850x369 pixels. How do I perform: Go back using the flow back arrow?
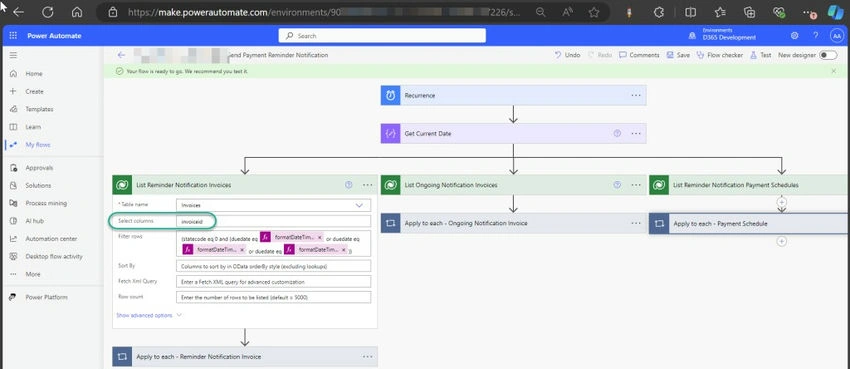121,55
